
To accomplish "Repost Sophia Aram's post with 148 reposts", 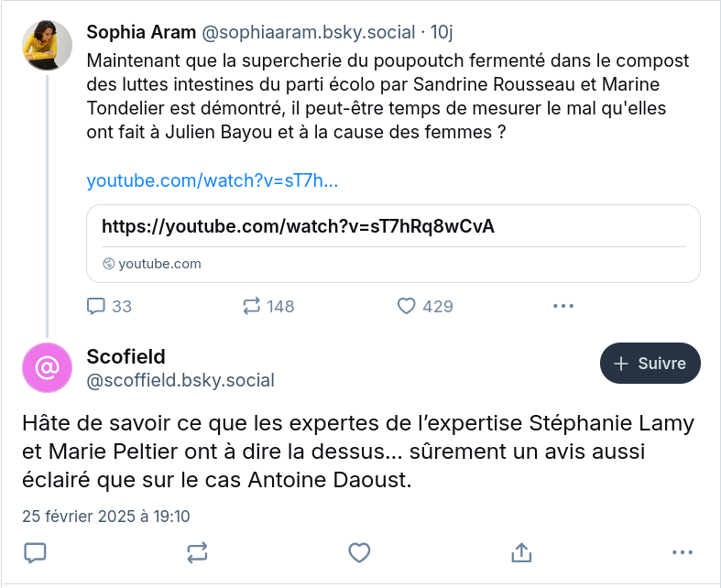I will [253, 306].
